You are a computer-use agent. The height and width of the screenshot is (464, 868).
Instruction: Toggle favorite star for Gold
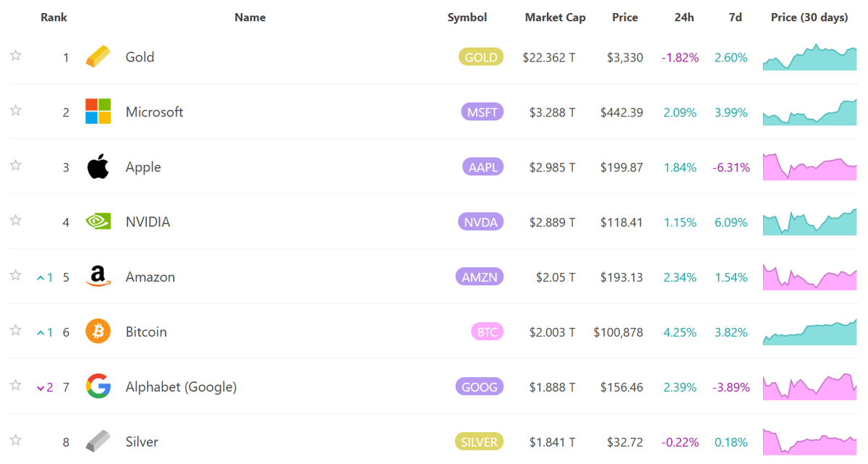pyautogui.click(x=16, y=56)
